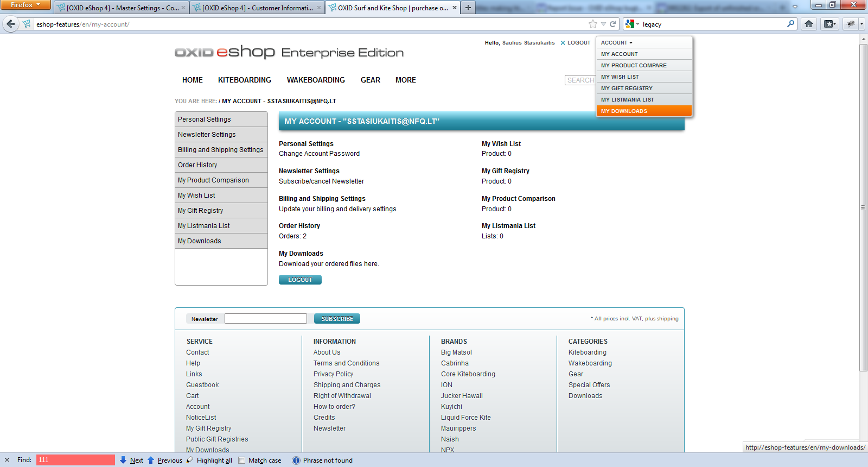
Task: Collapse the ACCOUNT dropdown menu
Action: point(616,42)
